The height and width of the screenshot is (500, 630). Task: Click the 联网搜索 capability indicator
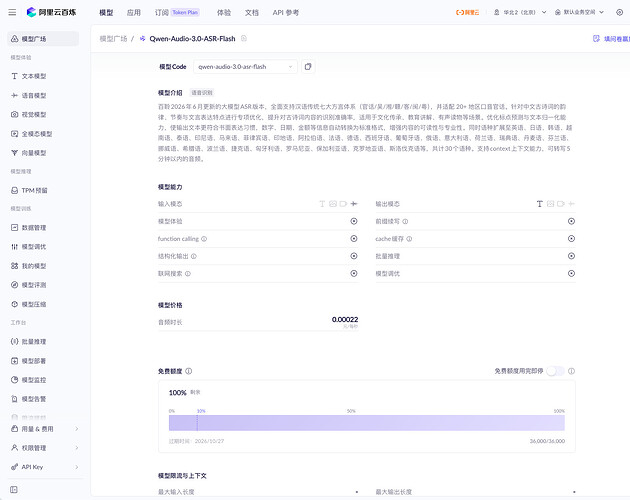(x=354, y=273)
